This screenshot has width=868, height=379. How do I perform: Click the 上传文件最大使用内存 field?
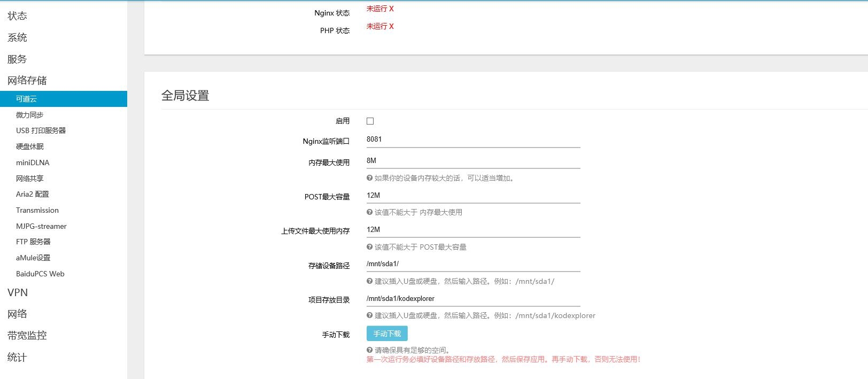point(473,230)
